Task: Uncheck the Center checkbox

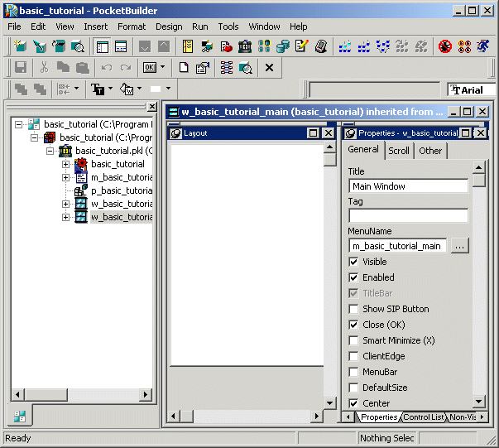Action: click(353, 403)
